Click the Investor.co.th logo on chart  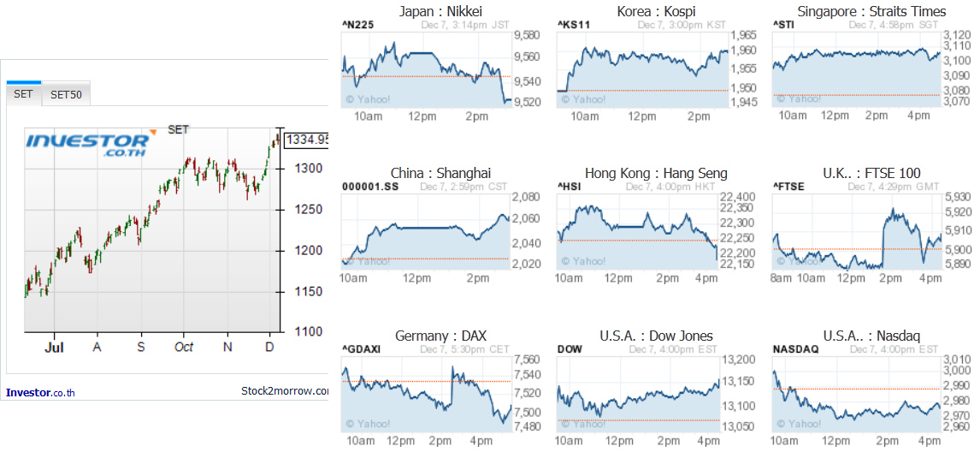pos(87,145)
